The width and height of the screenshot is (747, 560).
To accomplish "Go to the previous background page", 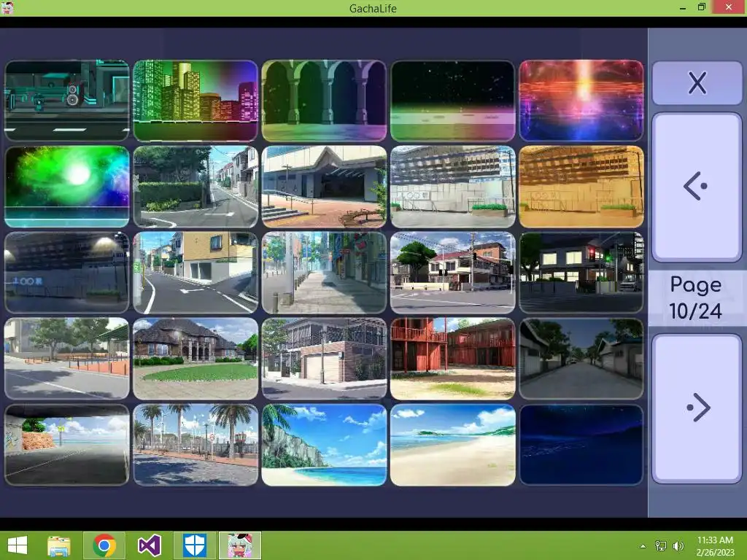I will click(697, 187).
